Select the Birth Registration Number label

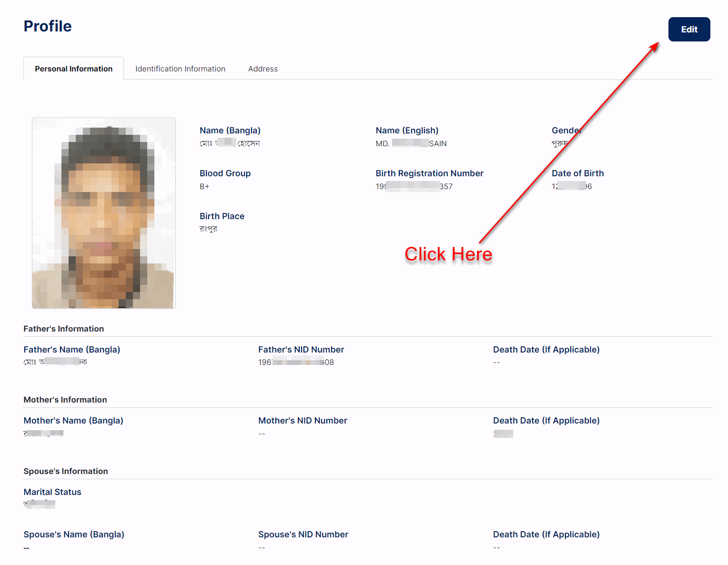click(429, 173)
